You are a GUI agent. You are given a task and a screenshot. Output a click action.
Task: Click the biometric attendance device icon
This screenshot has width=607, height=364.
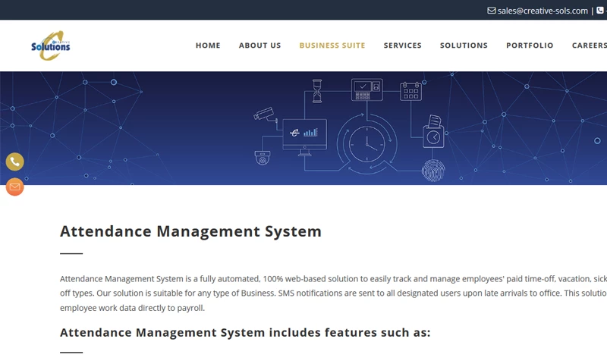tap(365, 89)
